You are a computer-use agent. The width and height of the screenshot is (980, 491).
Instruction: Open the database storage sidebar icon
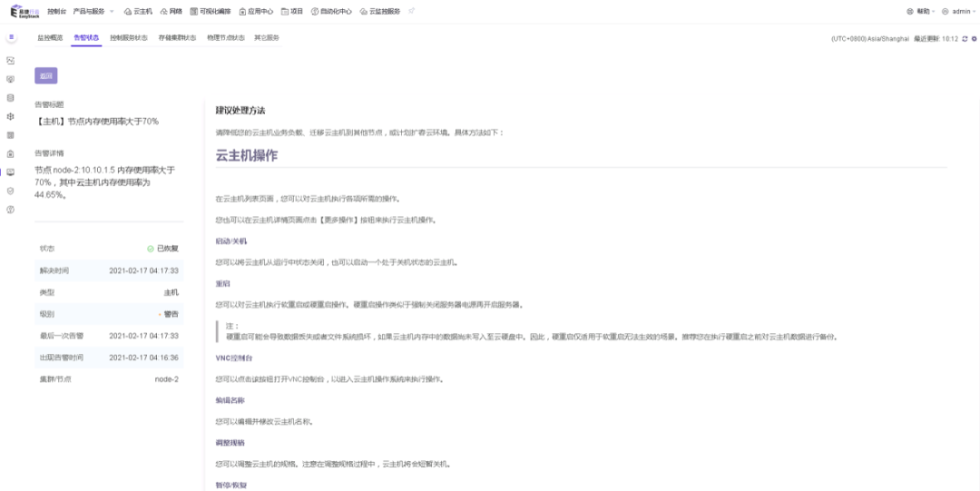[10, 98]
